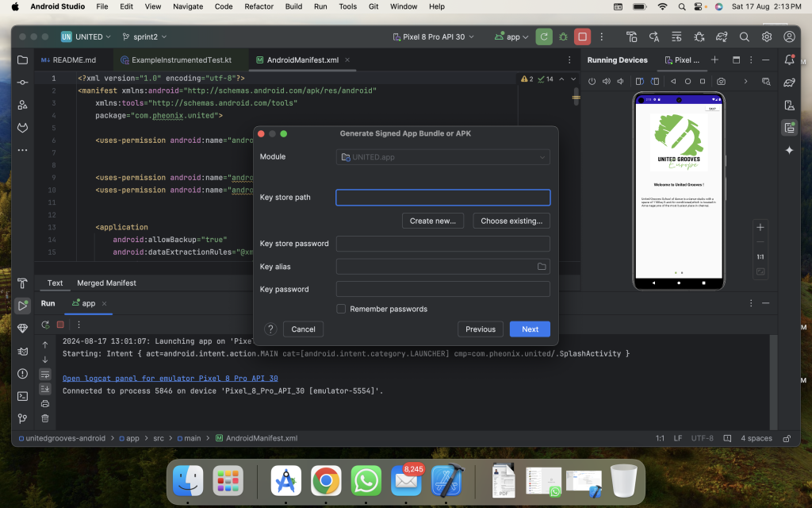Open the Module UNITED.app combo box

click(x=442, y=157)
